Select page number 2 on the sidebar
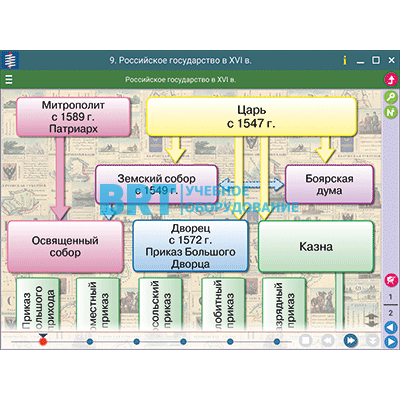The height and width of the screenshot is (400, 400). pyautogui.click(x=391, y=313)
